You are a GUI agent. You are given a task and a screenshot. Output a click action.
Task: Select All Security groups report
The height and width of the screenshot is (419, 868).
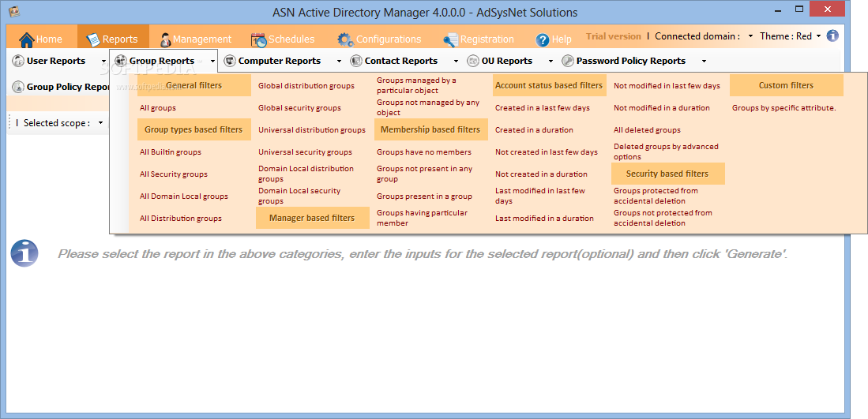click(x=173, y=174)
